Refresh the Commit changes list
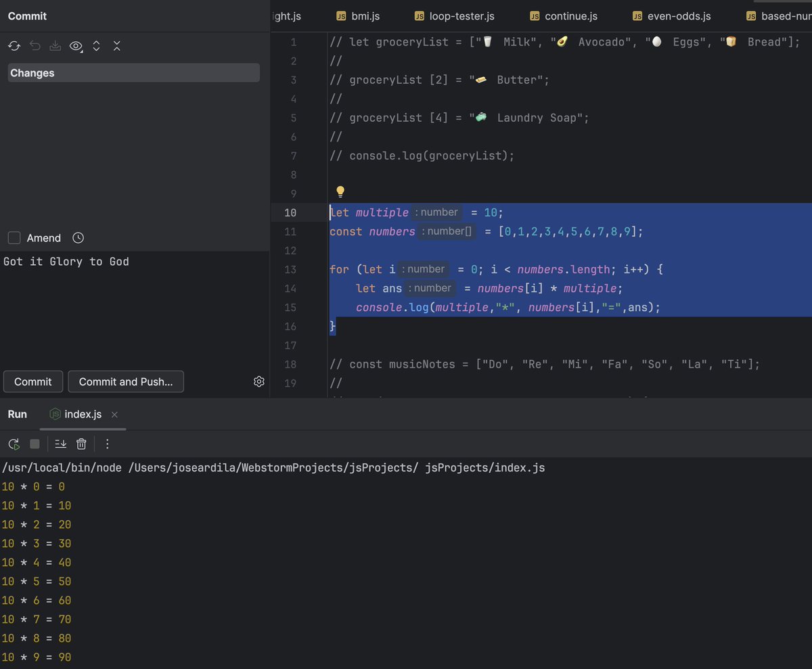Image resolution: width=812 pixels, height=669 pixels. tap(14, 46)
